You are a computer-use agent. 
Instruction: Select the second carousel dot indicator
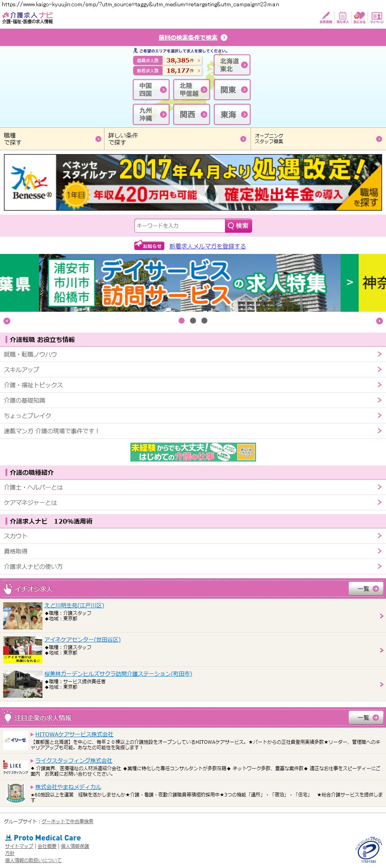point(193,321)
